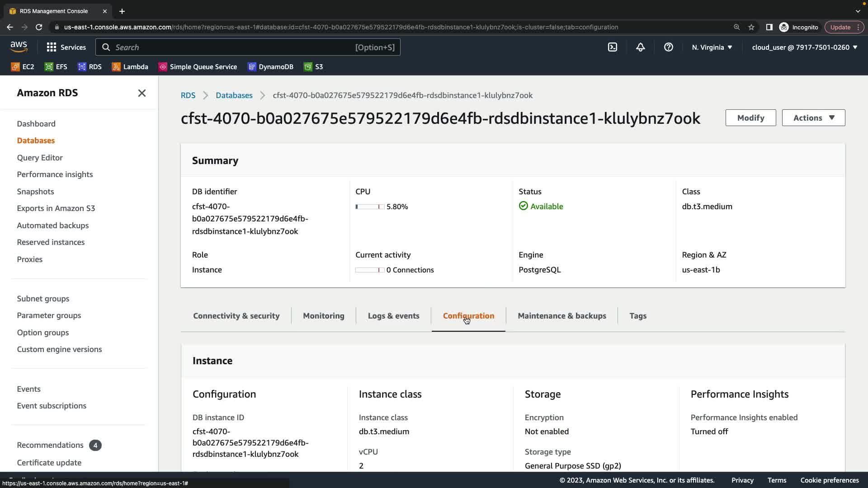Click the CPU usage progress bar
This screenshot has height=488, width=868.
tap(370, 206)
